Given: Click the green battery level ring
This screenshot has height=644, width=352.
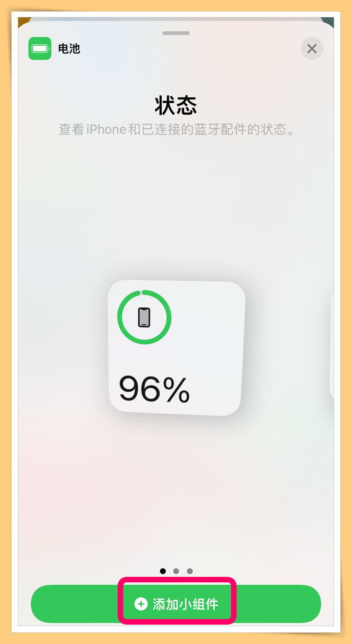Looking at the screenshot, I should [144, 317].
